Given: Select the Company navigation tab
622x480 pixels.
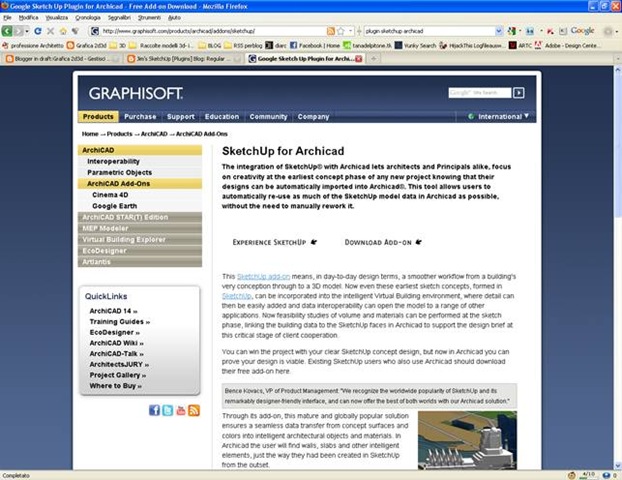Looking at the screenshot, I should (x=313, y=117).
